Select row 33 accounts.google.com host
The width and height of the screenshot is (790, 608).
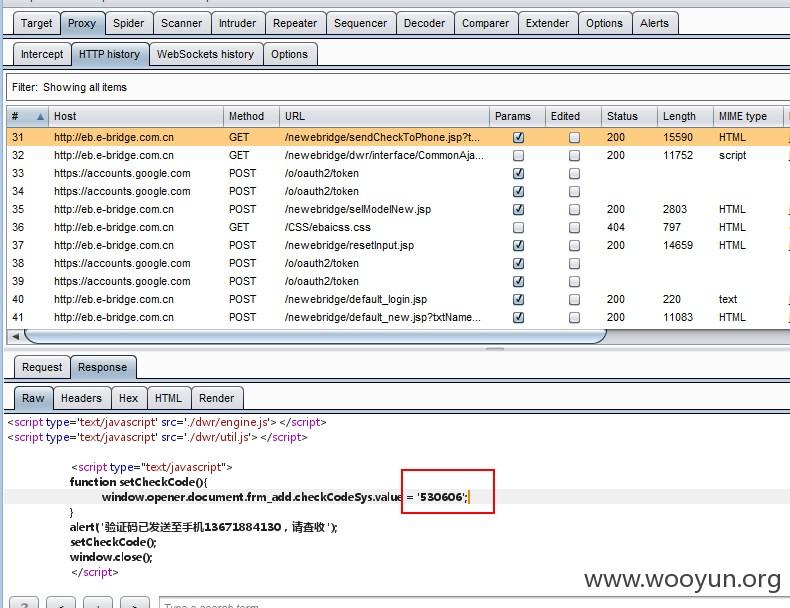pyautogui.click(x=122, y=173)
